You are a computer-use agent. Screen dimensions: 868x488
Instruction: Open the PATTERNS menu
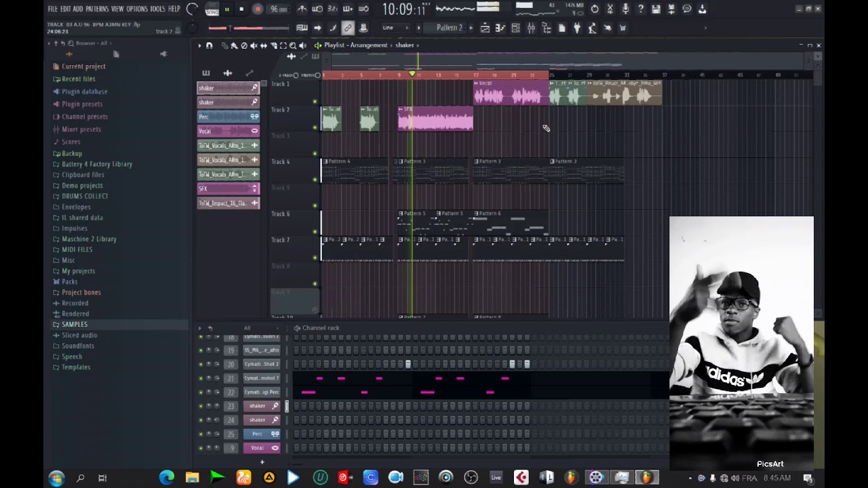pos(97,9)
